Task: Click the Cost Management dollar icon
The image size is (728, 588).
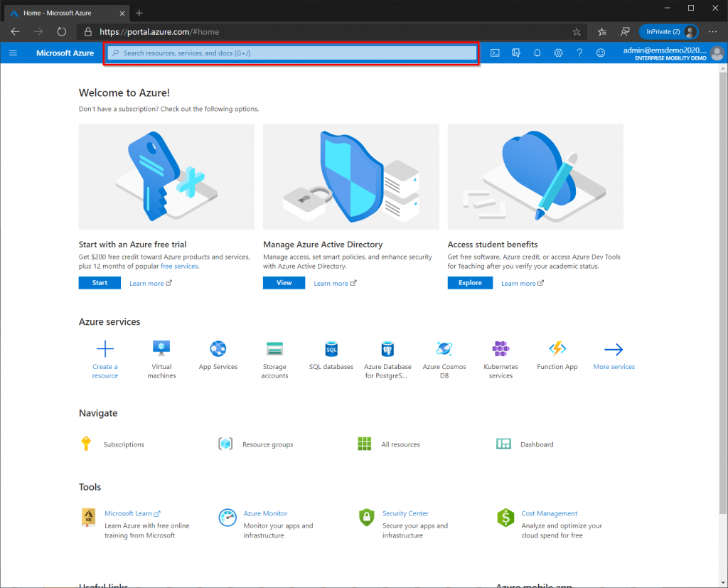Action: (x=505, y=518)
